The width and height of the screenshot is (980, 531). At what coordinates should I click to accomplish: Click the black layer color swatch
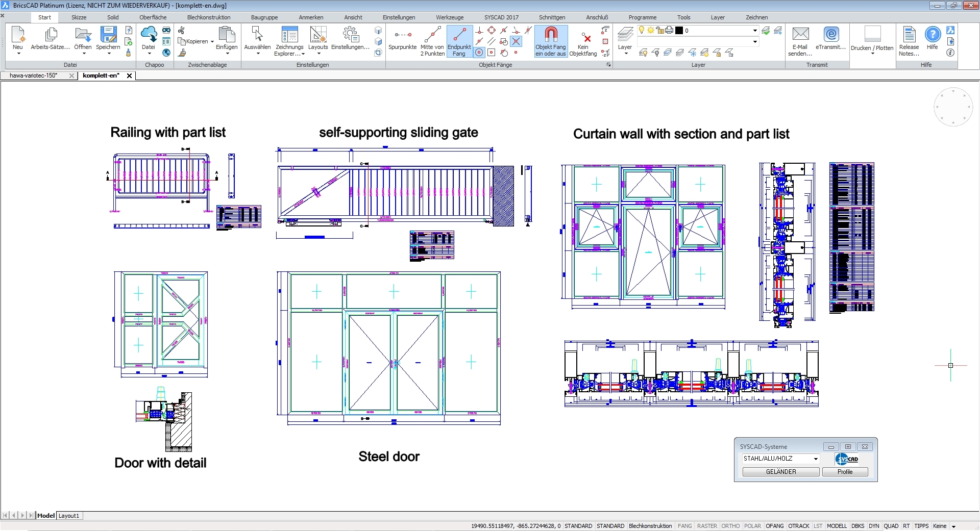coord(679,31)
